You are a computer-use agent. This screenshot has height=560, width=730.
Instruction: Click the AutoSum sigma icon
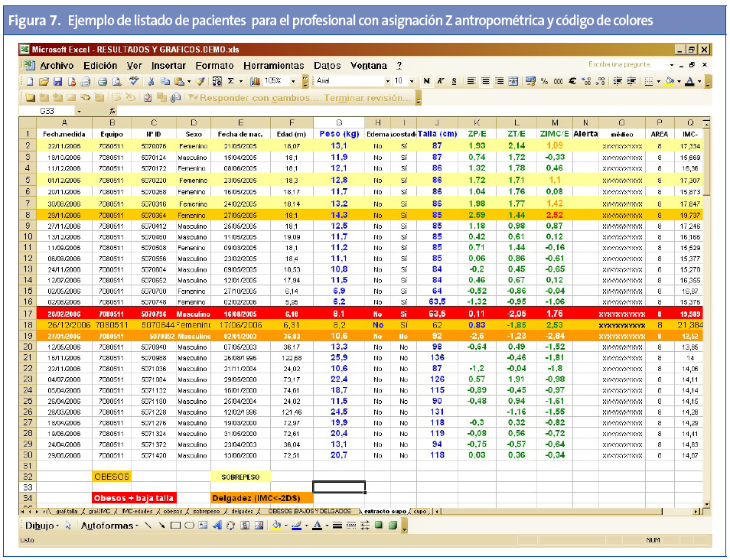click(x=231, y=81)
